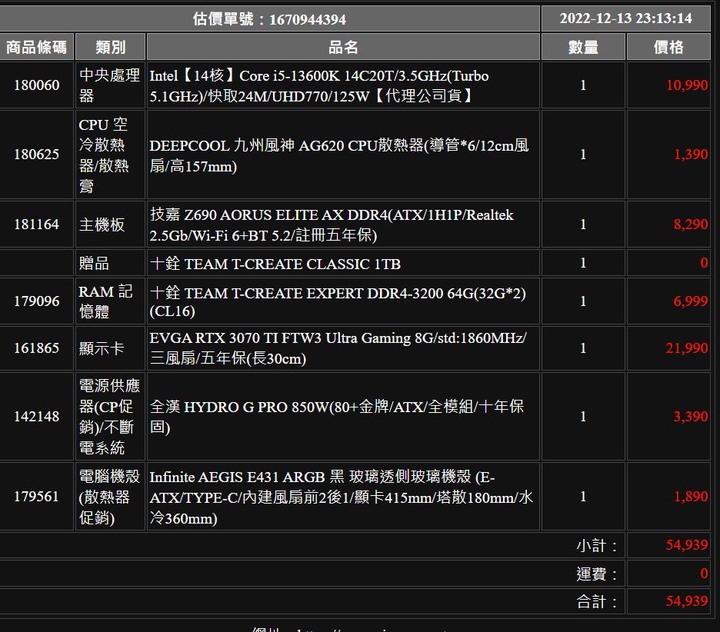
Task: Select product code 179096
Action: pyautogui.click(x=36, y=301)
